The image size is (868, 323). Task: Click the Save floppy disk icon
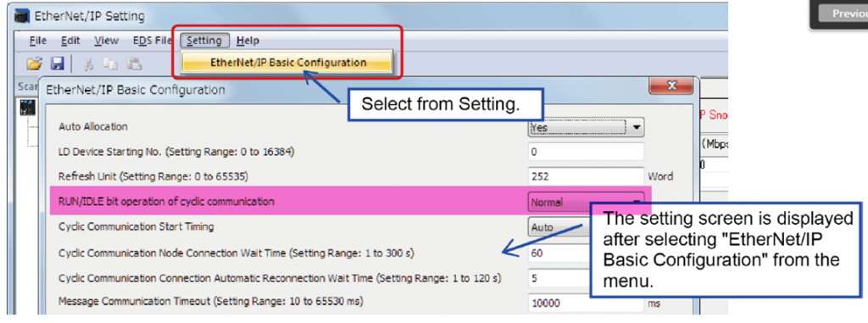58,64
